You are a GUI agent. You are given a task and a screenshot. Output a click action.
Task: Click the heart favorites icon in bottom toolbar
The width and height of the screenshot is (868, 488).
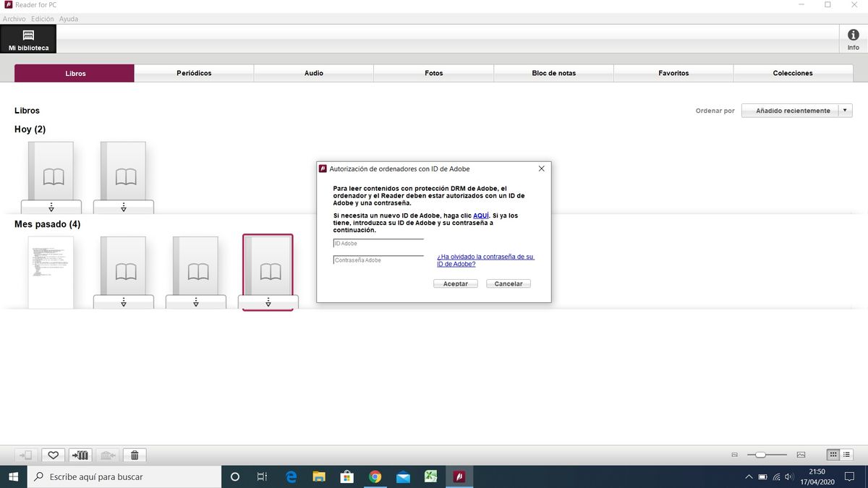click(x=52, y=455)
